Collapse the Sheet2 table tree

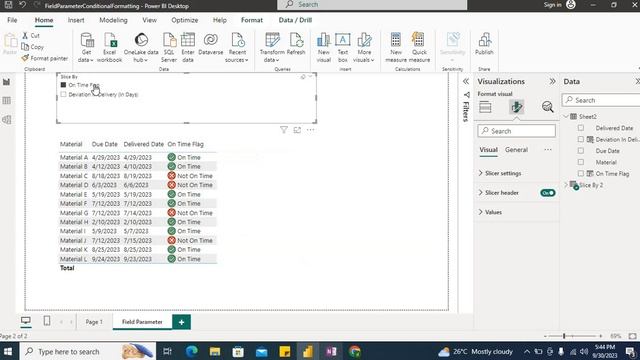pyautogui.click(x=566, y=116)
